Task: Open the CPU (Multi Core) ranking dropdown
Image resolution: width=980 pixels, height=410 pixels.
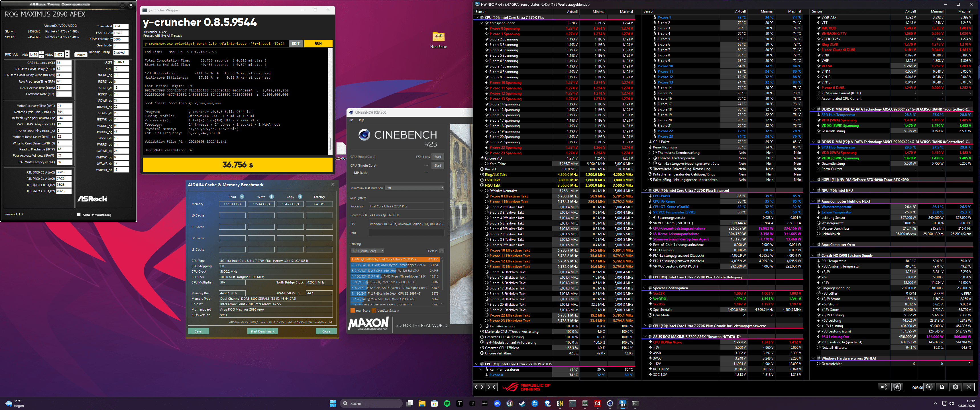Action: tap(367, 251)
